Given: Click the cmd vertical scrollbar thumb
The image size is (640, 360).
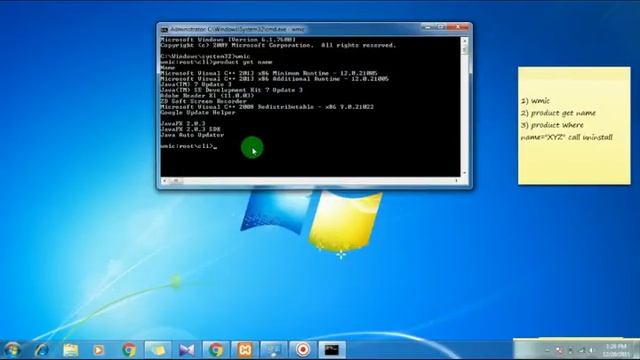Looking at the screenshot, I should point(464,50).
